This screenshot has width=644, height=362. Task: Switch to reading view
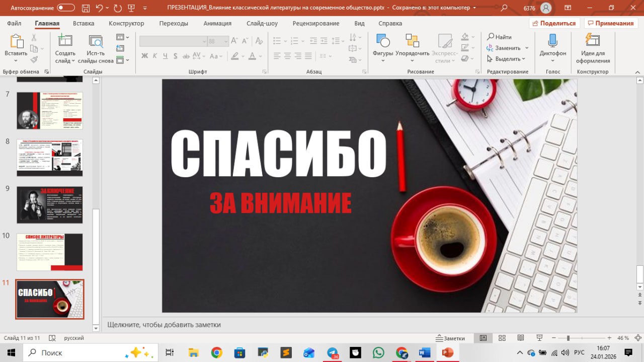tap(521, 338)
